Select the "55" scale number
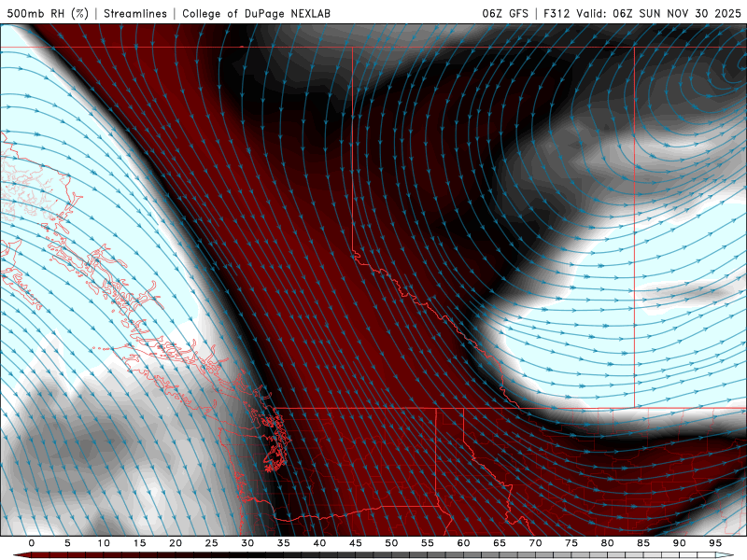The image size is (747, 560). point(428,543)
